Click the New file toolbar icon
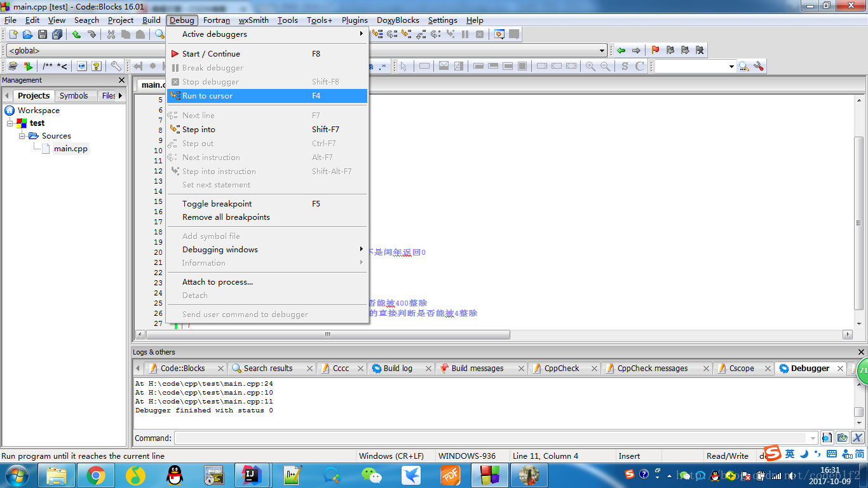 [x=13, y=34]
